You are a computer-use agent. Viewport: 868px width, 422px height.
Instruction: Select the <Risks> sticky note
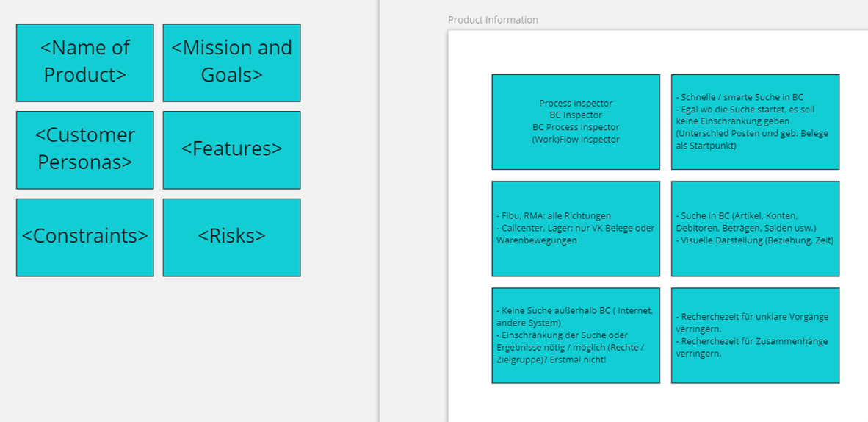pyautogui.click(x=231, y=237)
